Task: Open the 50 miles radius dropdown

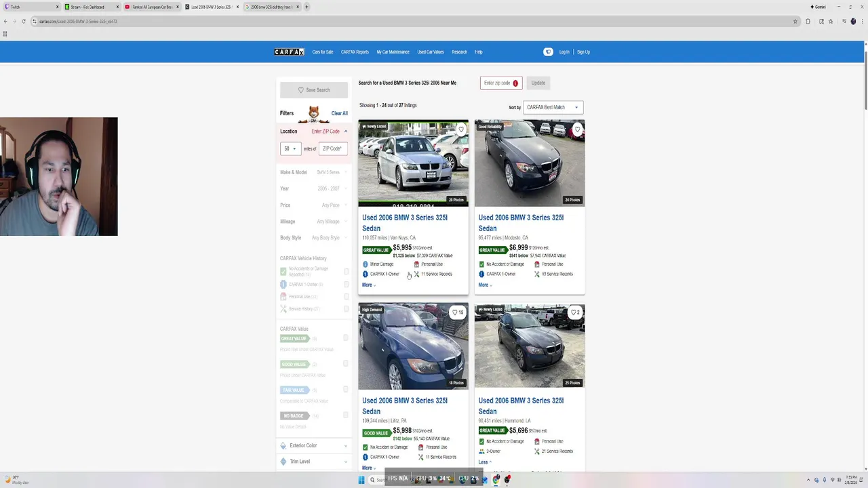Action: (x=290, y=148)
